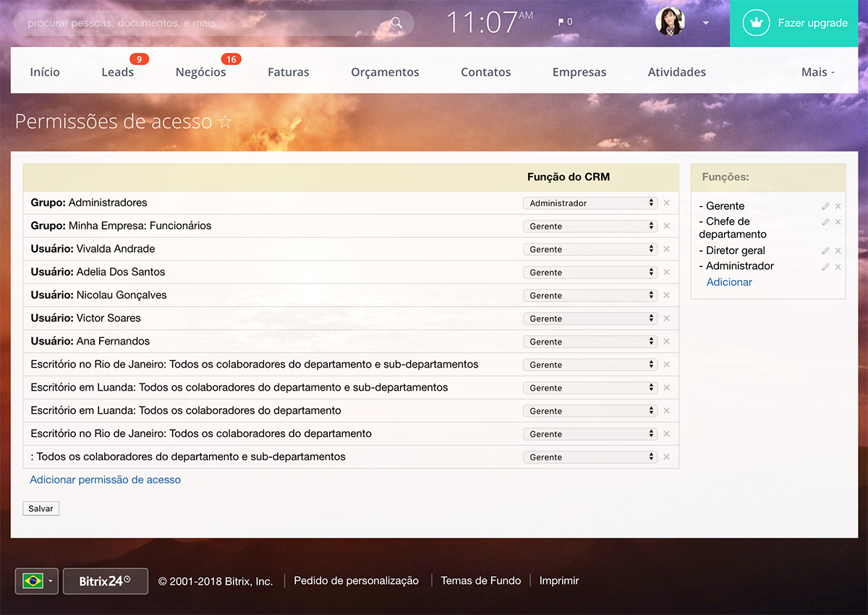
Task: Switch to the Negócios tab
Action: [200, 72]
